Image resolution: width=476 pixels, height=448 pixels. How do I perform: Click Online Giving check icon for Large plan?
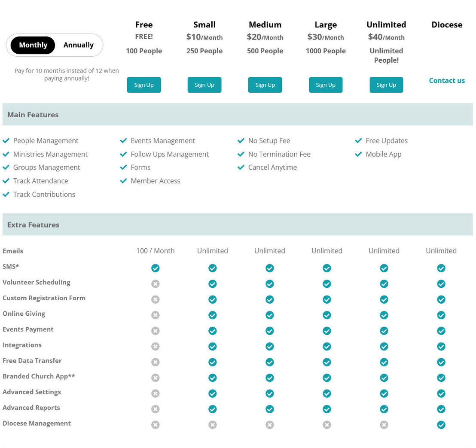tap(327, 315)
